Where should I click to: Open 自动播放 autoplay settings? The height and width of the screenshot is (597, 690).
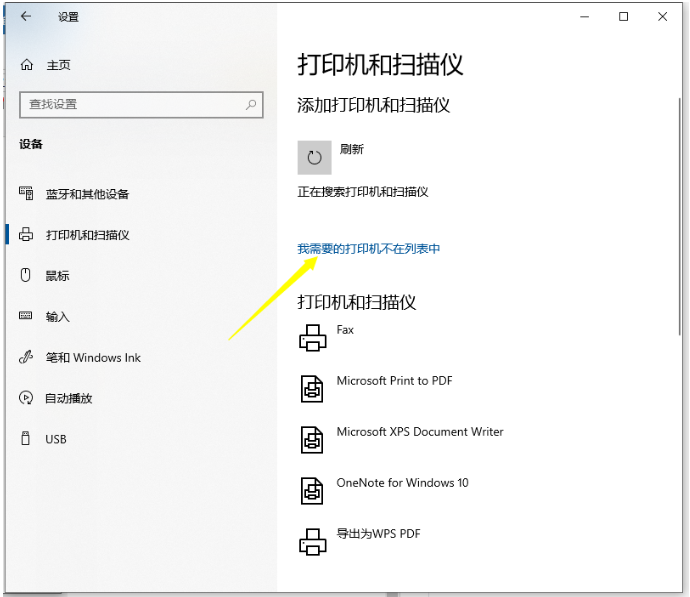click(68, 398)
